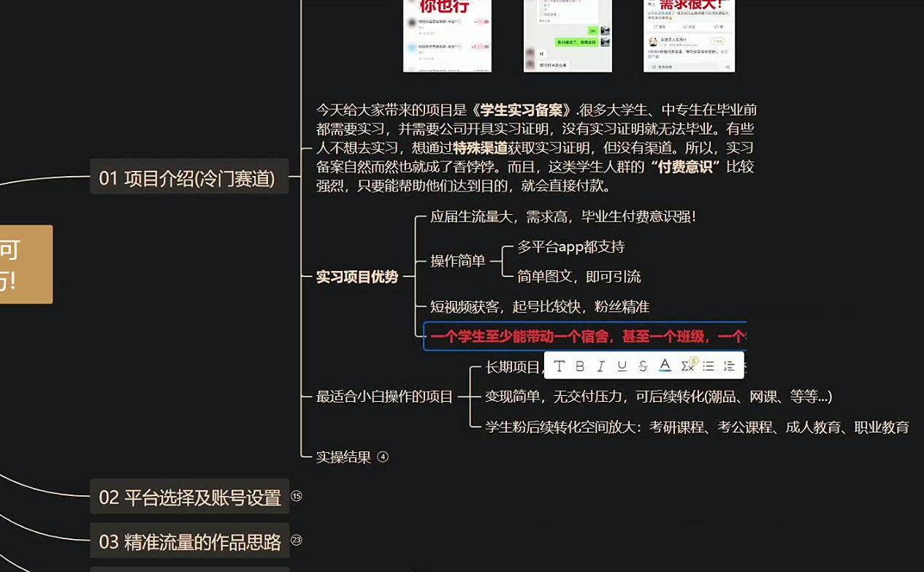Expand the ㉓ branch on 03 精准流量的作品思路
The image size is (924, 572).
(x=296, y=540)
